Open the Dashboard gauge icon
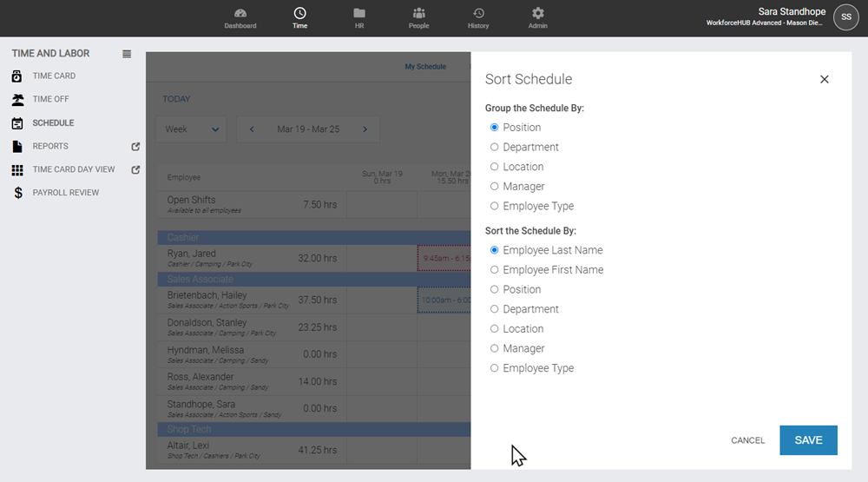Screen dimensions: 868x482 tap(240, 14)
